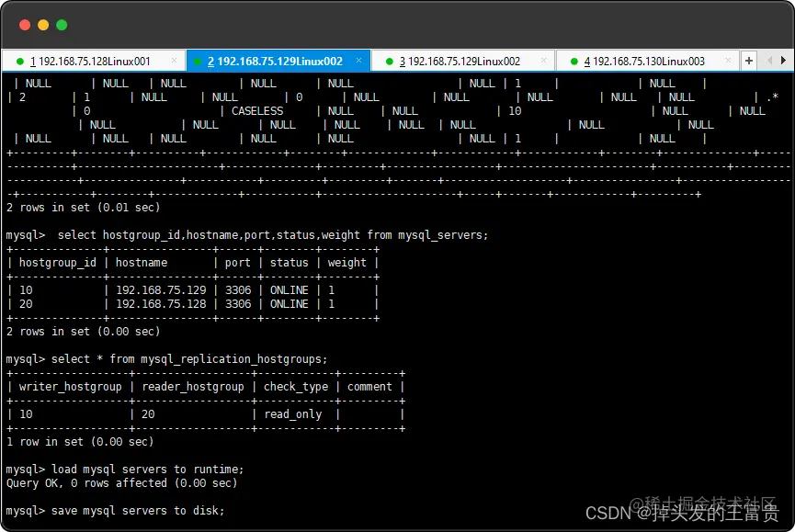Click the hostgroup_id column header

coord(57,263)
